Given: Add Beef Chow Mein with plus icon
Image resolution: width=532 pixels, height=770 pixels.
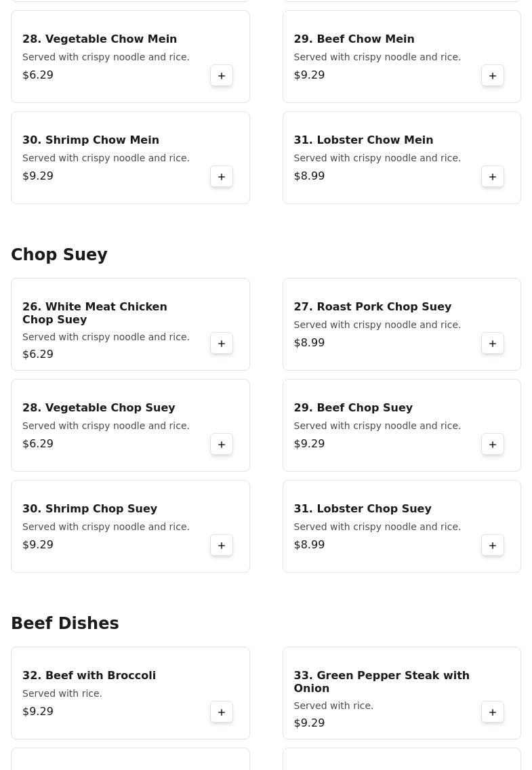Looking at the screenshot, I should pos(493,75).
